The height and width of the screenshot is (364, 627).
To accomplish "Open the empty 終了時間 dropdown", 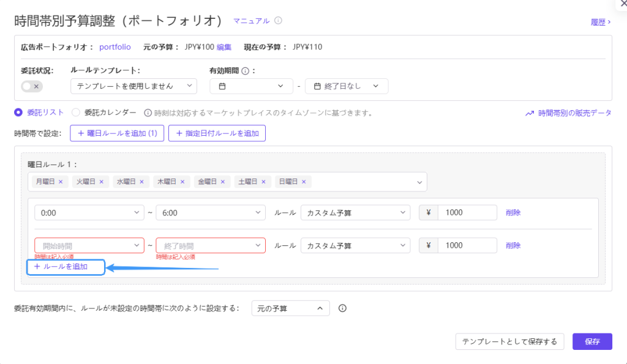I will [x=211, y=245].
